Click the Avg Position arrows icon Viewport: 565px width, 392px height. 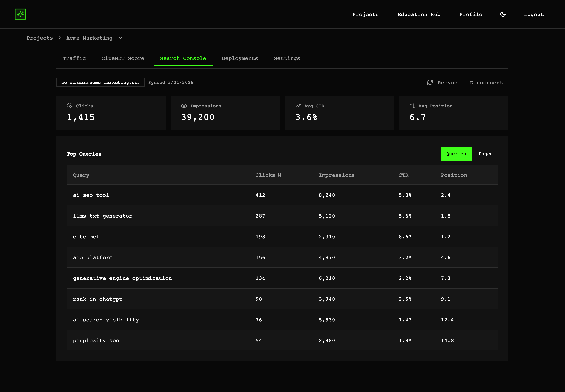412,106
